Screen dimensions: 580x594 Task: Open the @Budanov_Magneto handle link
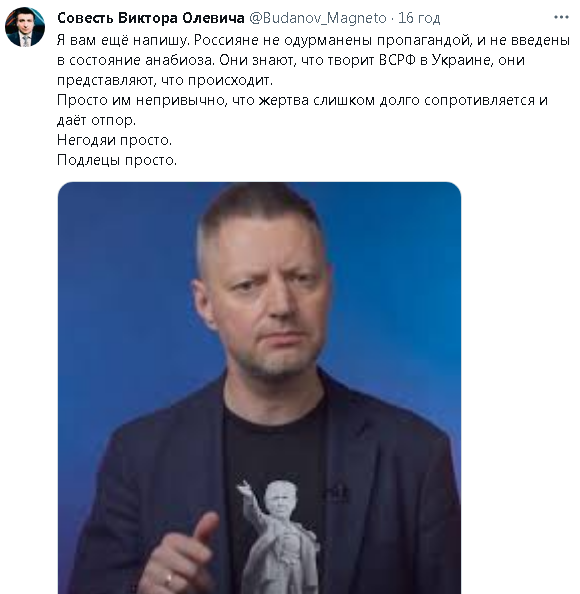click(x=317, y=18)
